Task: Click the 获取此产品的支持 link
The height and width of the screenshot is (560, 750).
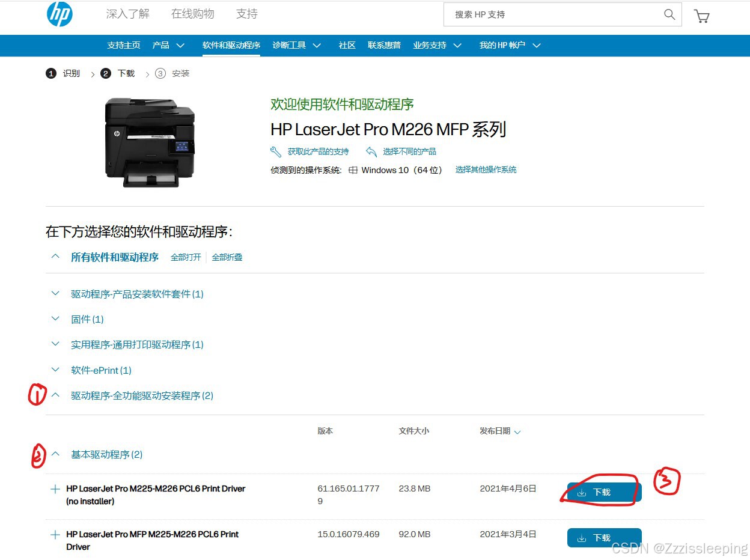Action: coord(319,151)
